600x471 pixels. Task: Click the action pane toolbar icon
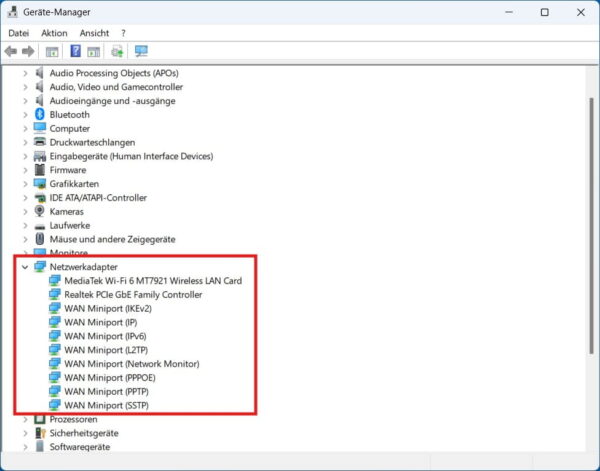[x=93, y=52]
